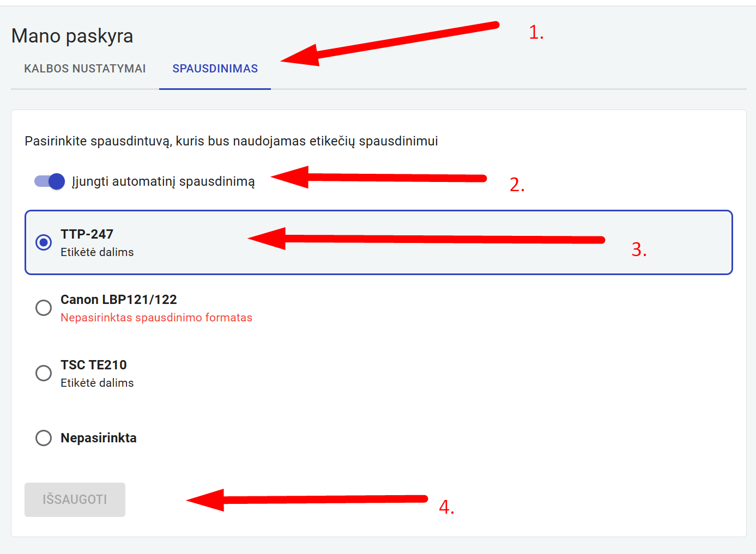Click the Įjungti automatinį spausdinimą label

tap(164, 181)
